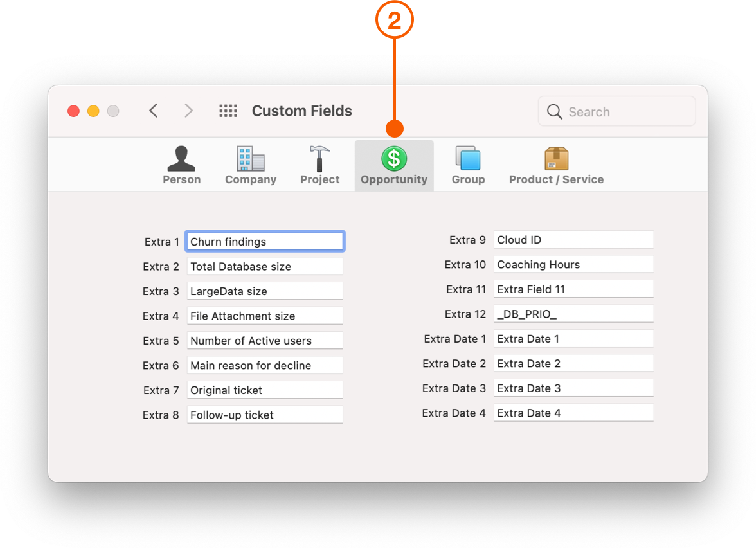This screenshot has height=549, width=756.
Task: Edit the Extra 8 field Follow-up ticket
Action: click(265, 415)
